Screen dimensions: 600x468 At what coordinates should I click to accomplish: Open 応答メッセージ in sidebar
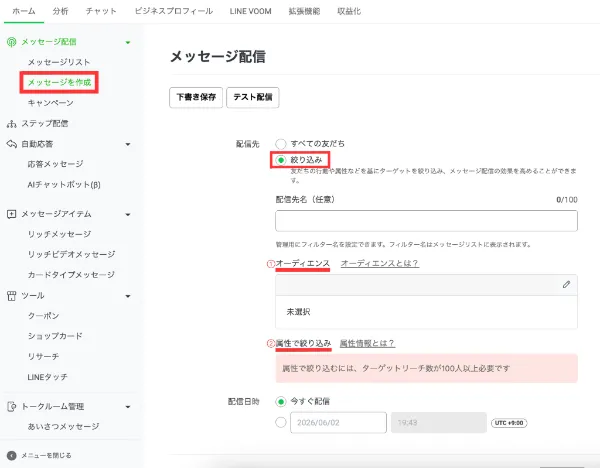tap(55, 164)
